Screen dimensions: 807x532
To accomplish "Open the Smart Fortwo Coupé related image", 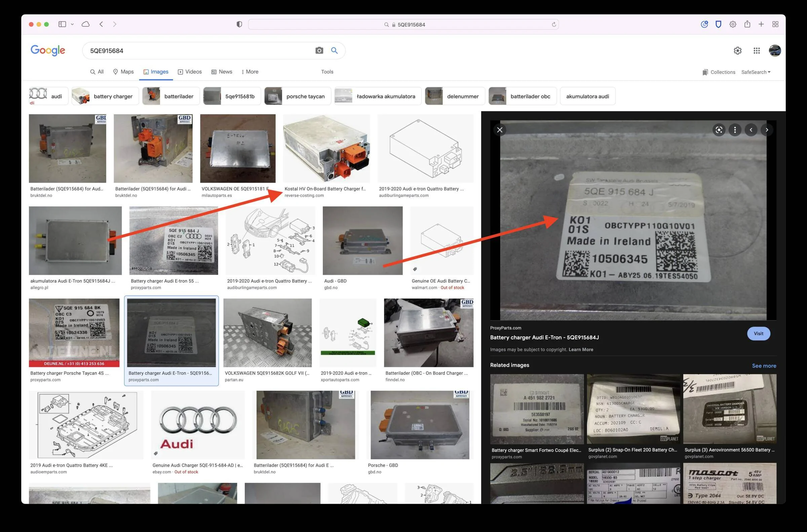I will [537, 409].
